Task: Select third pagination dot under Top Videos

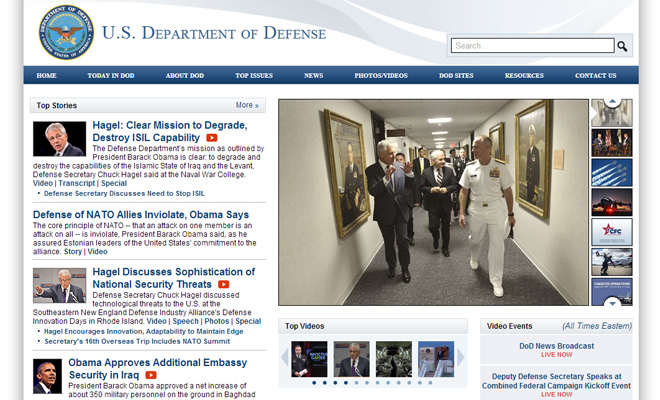Action: coord(335,383)
